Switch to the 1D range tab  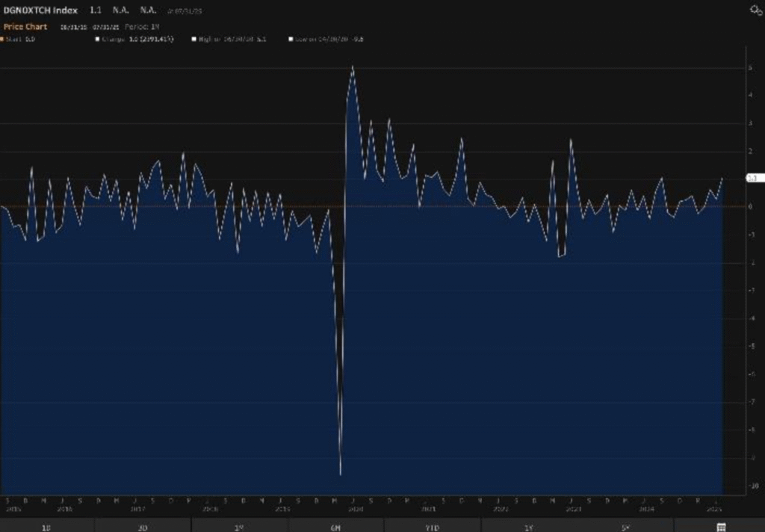pos(46,527)
